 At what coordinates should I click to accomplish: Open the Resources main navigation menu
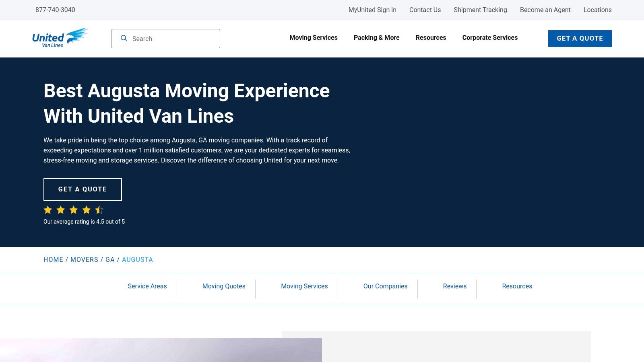pos(431,37)
